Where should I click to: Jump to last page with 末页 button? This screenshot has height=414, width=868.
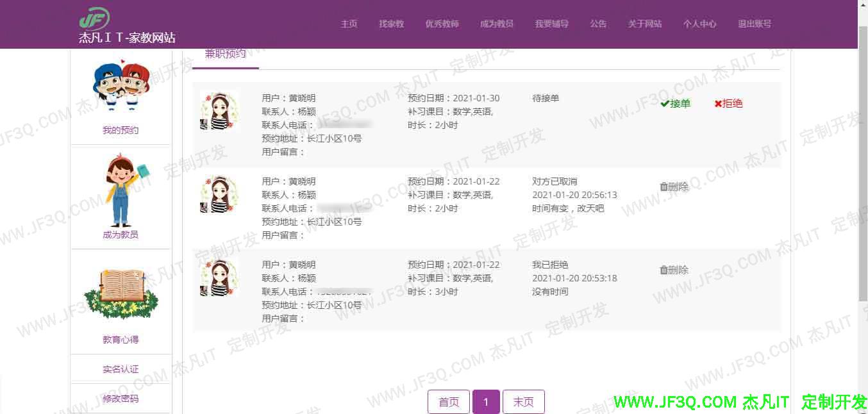click(x=523, y=402)
